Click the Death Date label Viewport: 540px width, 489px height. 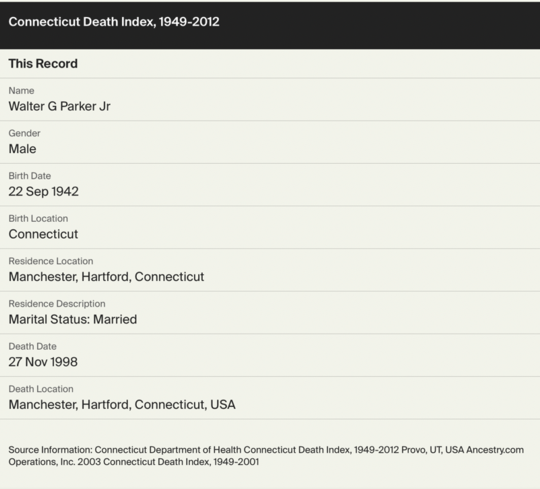(x=32, y=346)
